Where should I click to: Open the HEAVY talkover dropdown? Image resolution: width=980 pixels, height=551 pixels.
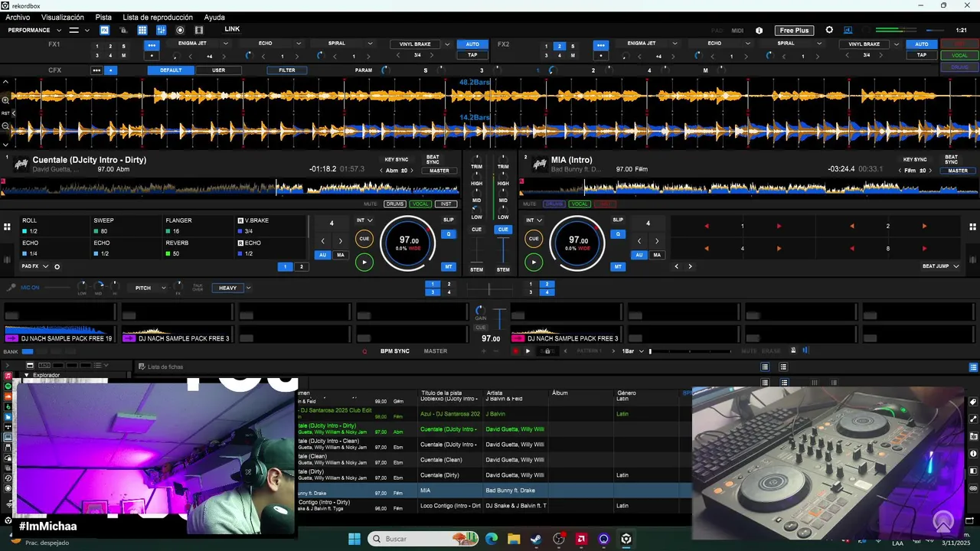[248, 288]
